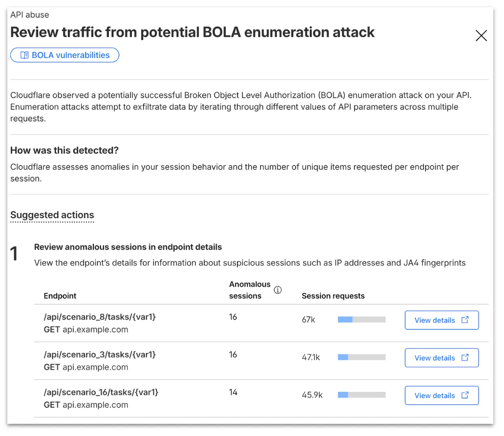
Task: Expand the Suggested actions section
Action: click(x=52, y=215)
